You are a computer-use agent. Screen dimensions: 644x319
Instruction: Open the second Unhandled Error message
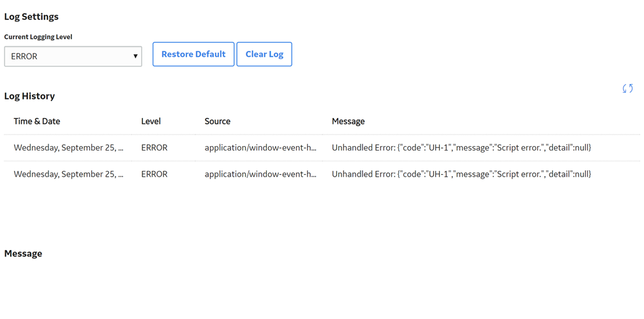461,174
